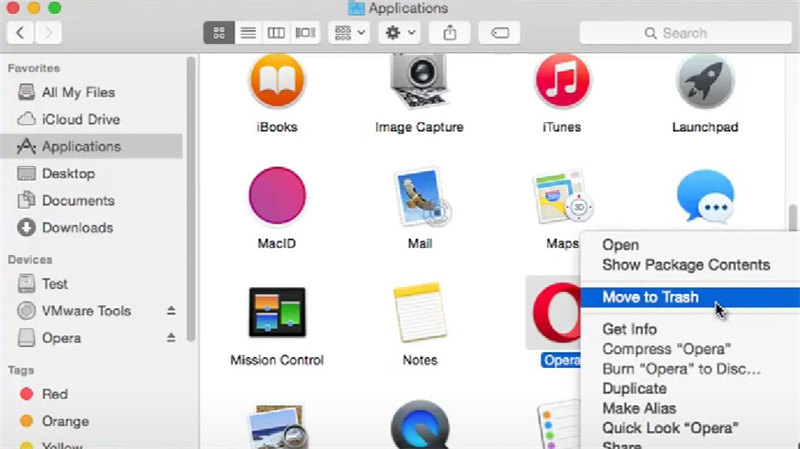Click the Share toolbar button
This screenshot has height=449, width=800.
[x=449, y=33]
